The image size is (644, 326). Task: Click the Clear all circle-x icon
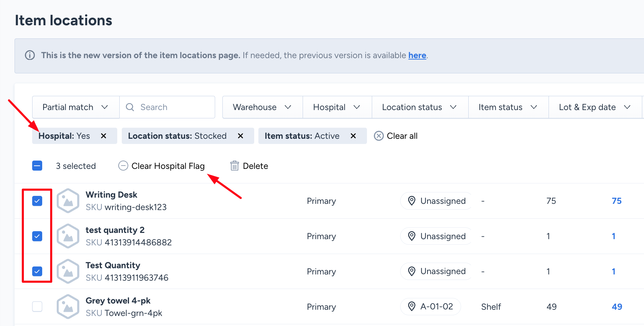point(379,136)
